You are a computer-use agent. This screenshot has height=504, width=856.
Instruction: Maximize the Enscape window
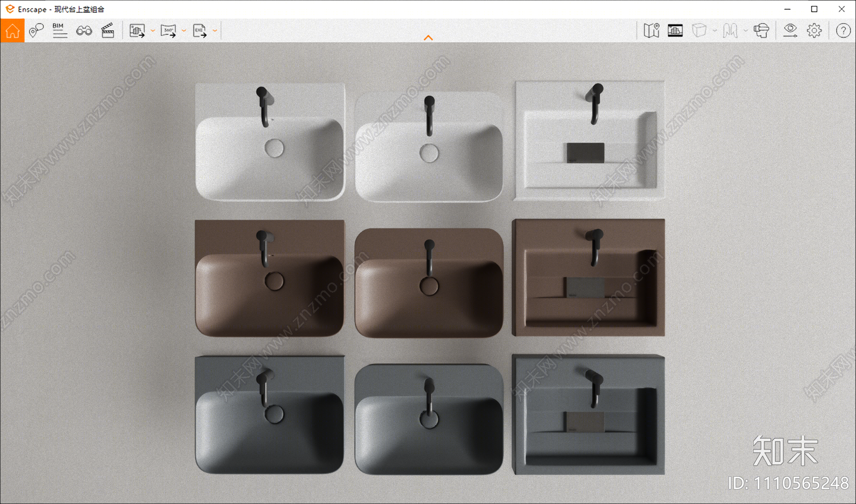tap(814, 9)
